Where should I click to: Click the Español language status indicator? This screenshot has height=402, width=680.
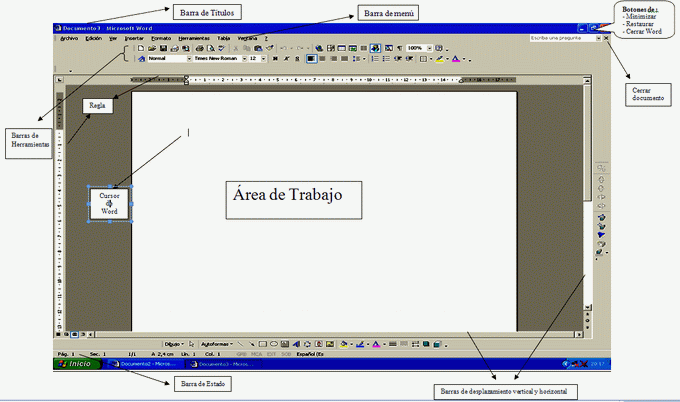click(310, 354)
